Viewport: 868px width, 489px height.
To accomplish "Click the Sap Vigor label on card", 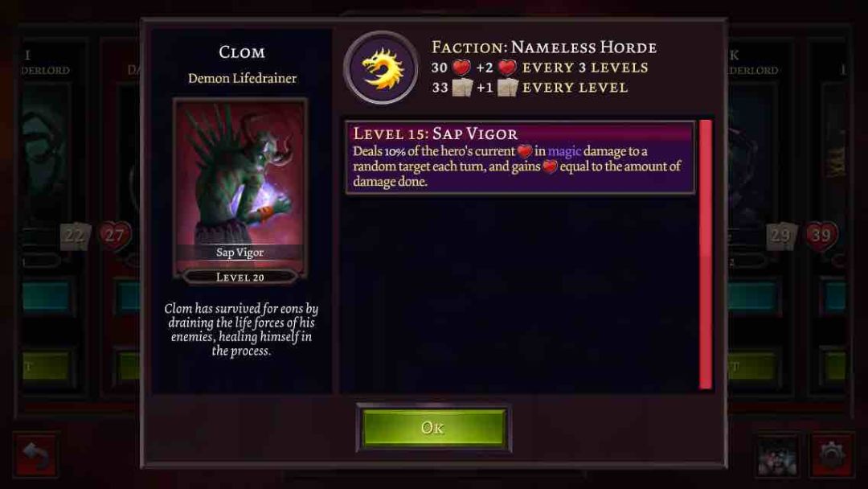I will tap(240, 253).
